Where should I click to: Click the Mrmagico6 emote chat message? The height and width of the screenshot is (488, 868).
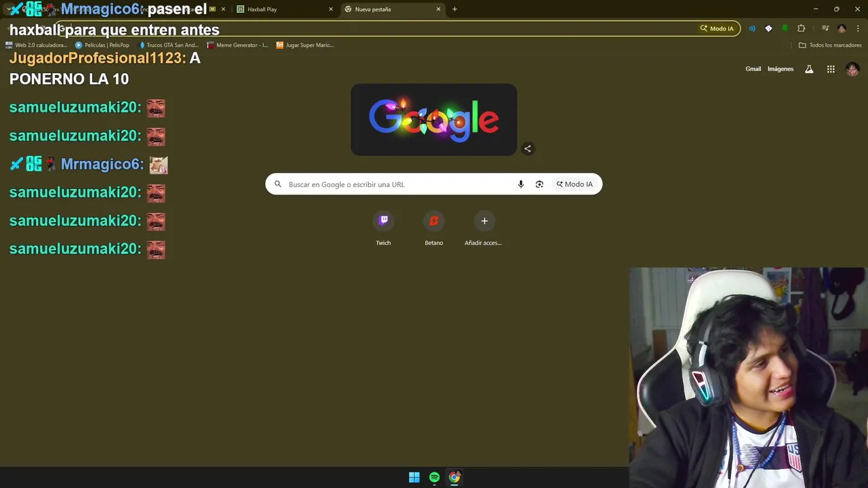click(x=88, y=164)
